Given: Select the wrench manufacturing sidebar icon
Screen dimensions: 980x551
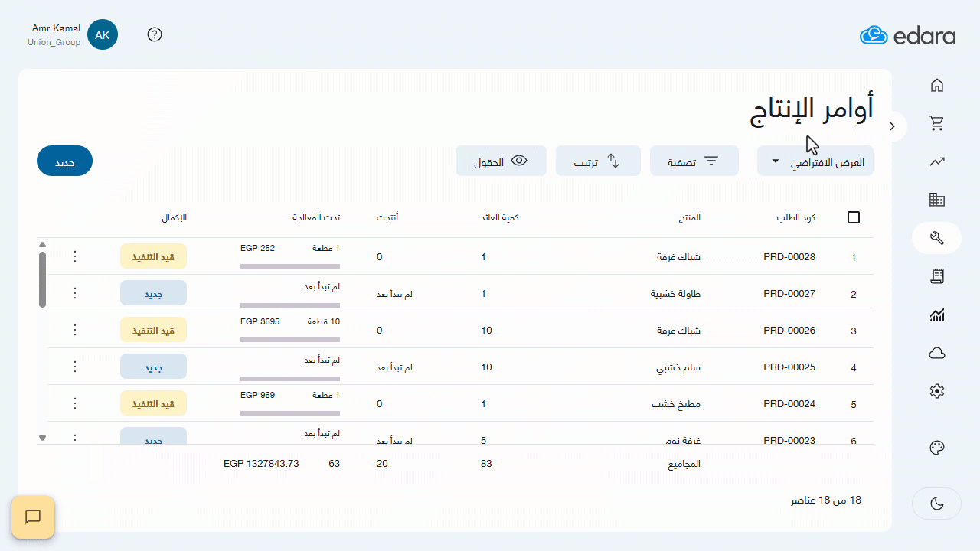Looking at the screenshot, I should click(936, 238).
